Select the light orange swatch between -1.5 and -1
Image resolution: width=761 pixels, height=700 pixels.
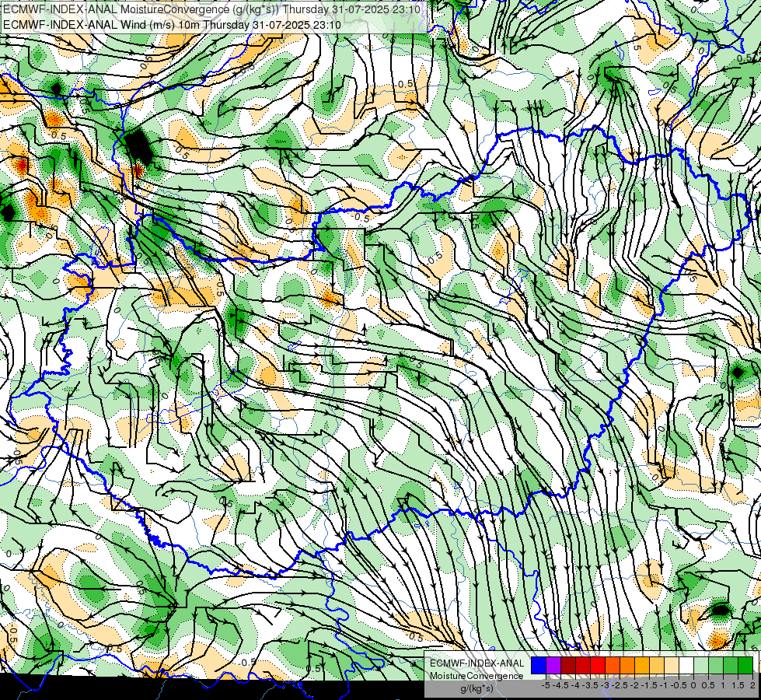pyautogui.click(x=657, y=666)
